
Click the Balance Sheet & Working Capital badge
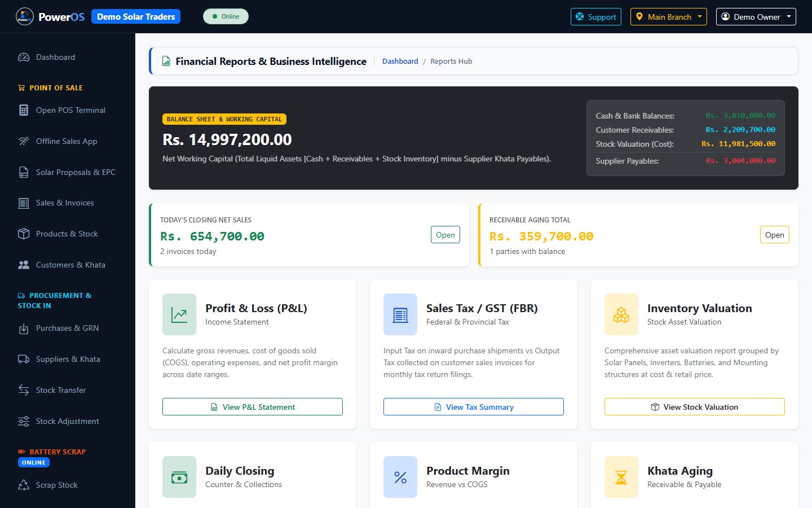[x=224, y=119]
